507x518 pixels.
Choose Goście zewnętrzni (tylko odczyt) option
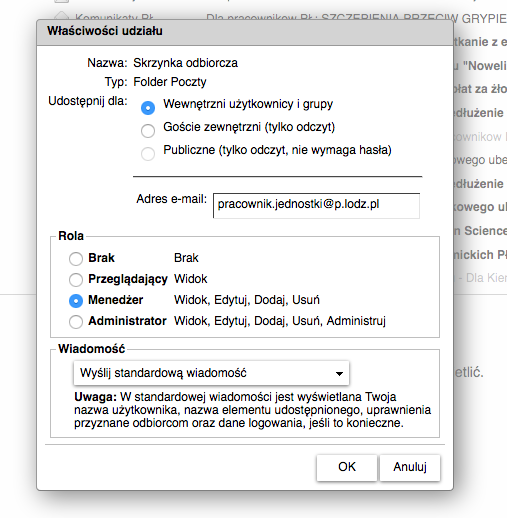coord(148,131)
